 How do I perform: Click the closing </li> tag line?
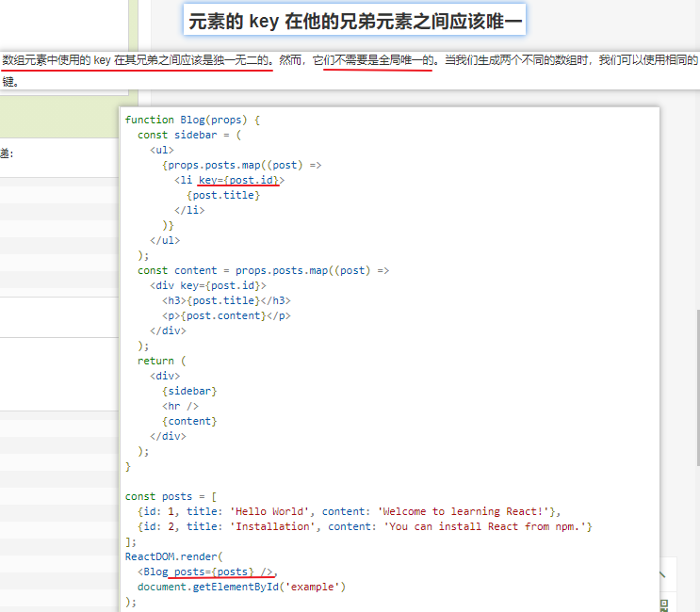(x=189, y=210)
